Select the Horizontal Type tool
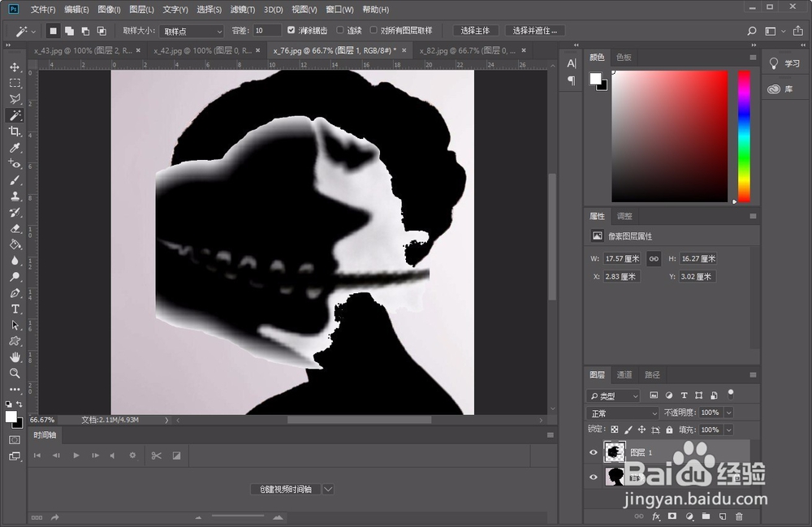The height and width of the screenshot is (527, 812). 14,309
